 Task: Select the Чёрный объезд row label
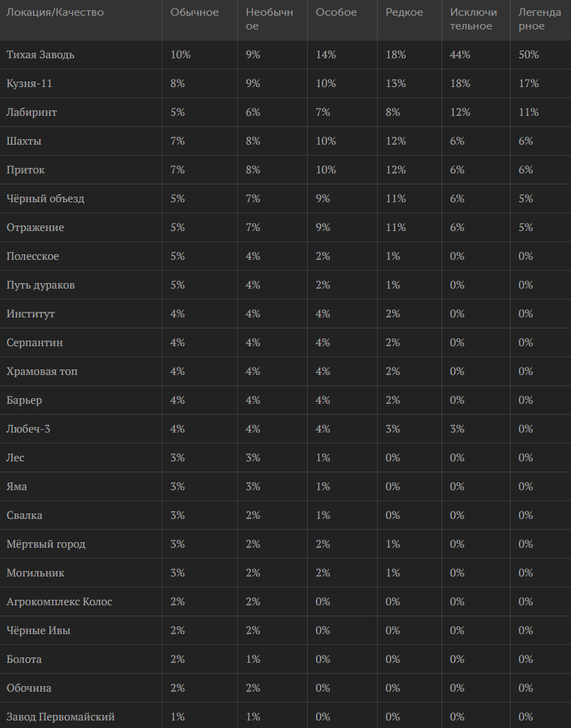[45, 199]
